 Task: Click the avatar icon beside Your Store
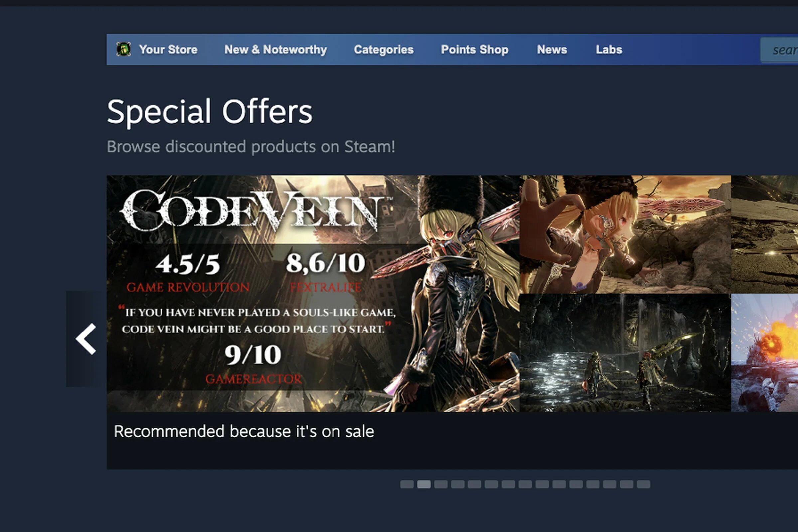[x=123, y=49]
